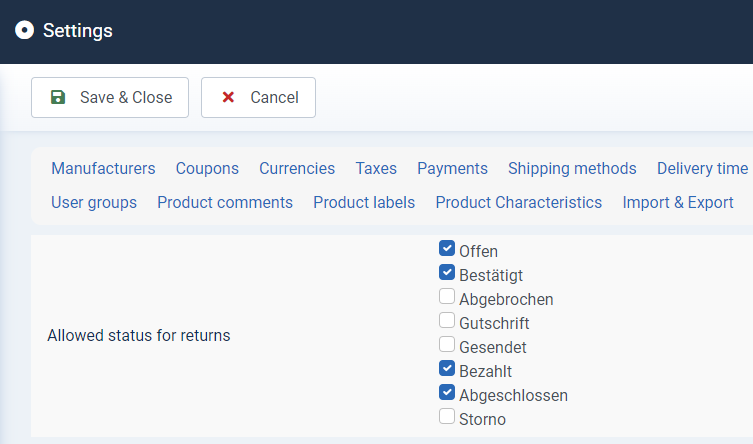Viewport: 753px width, 444px height.
Task: Open the Currencies settings
Action: [x=297, y=168]
